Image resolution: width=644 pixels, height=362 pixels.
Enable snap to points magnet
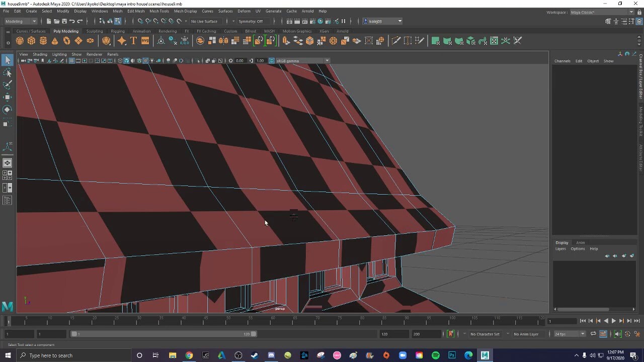[155, 21]
